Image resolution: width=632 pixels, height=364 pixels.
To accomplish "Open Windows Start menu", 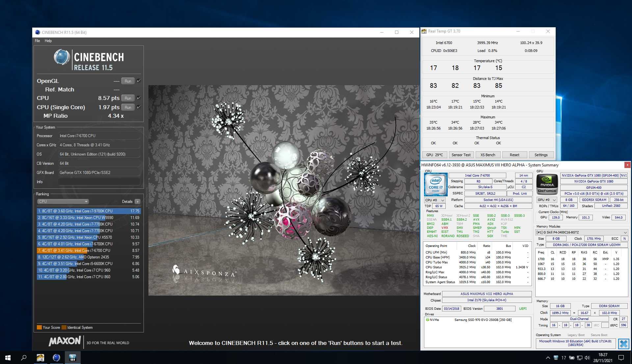I will pos(8,357).
